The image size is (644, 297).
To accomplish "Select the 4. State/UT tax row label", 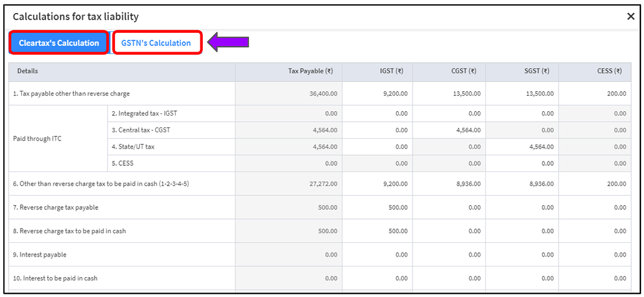I will (133, 147).
